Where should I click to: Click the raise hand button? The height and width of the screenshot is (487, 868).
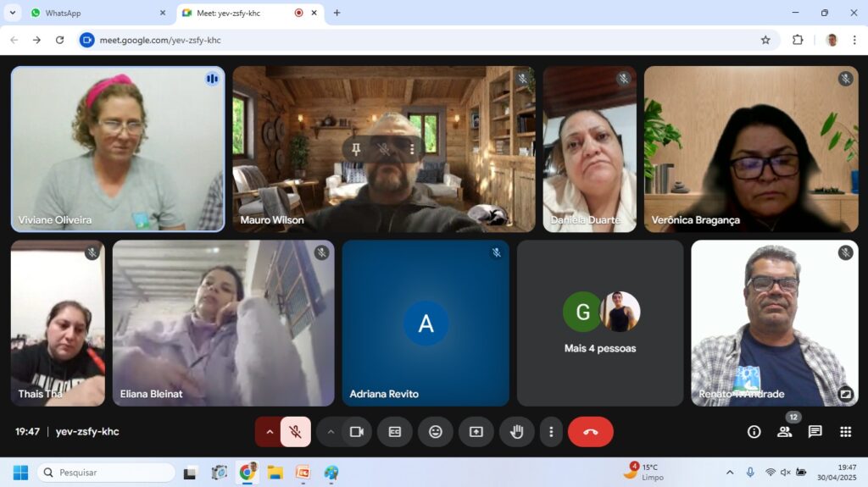coord(516,432)
